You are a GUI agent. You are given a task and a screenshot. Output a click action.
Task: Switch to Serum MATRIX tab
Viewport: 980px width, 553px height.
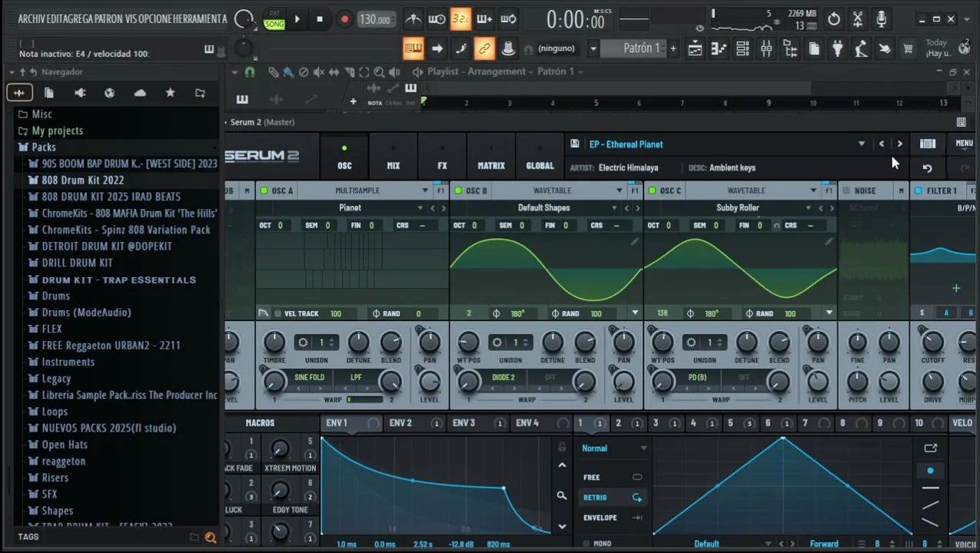click(x=491, y=156)
